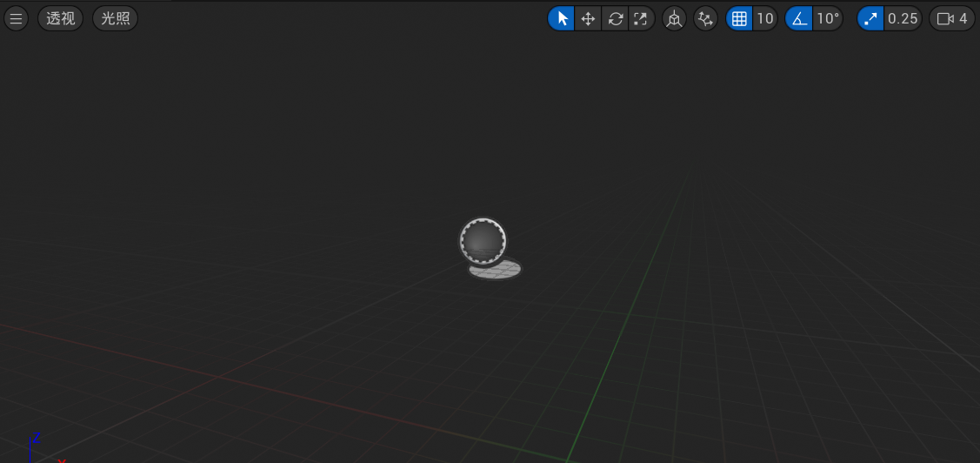Open the viewport options hamburger menu
Screen dimensions: 980x463
[16, 19]
